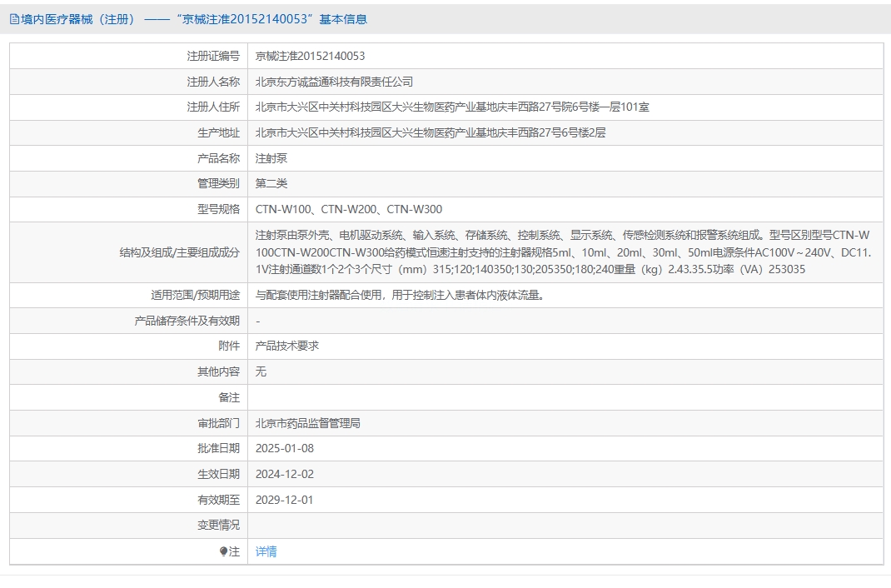Click the 有效期至 label
891x588 pixels.
218,500
